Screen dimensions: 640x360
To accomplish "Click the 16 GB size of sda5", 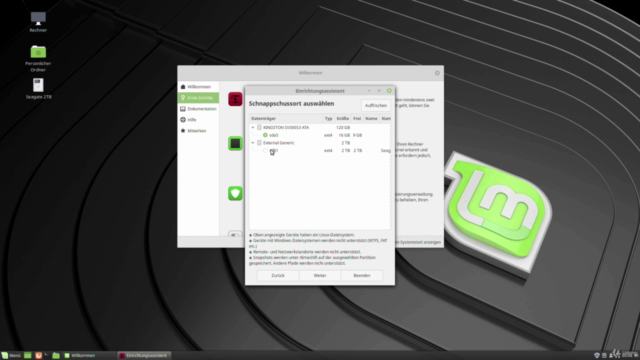I will point(344,135).
